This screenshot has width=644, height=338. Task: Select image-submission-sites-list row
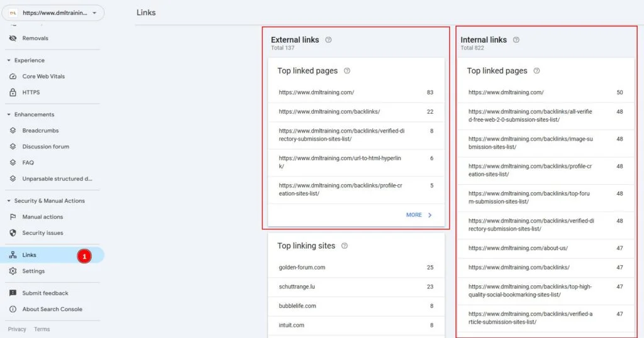point(546,143)
